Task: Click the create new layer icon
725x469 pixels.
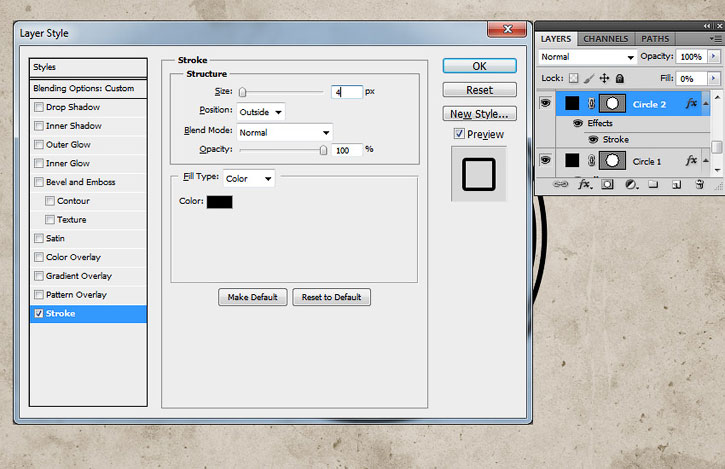Action: click(676, 185)
